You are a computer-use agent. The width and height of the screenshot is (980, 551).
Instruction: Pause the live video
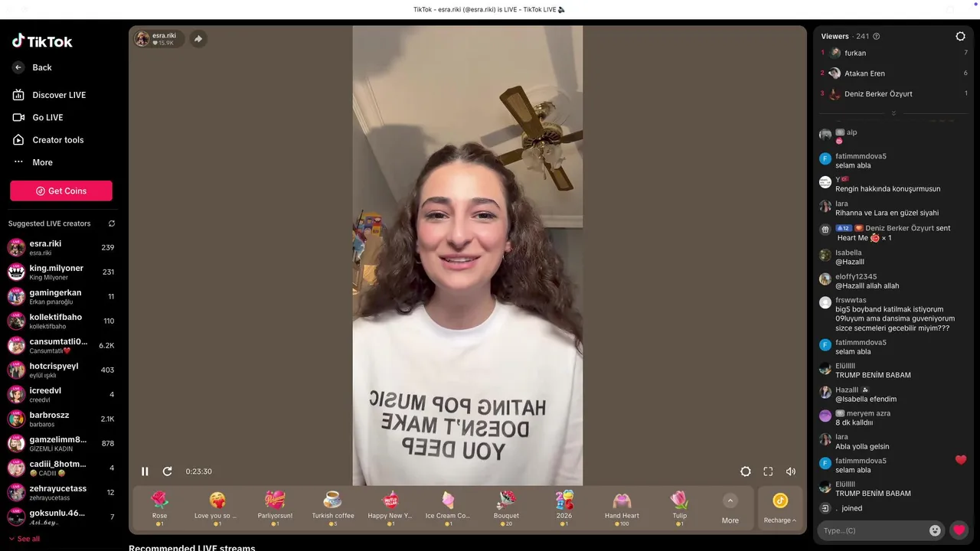[x=145, y=471]
